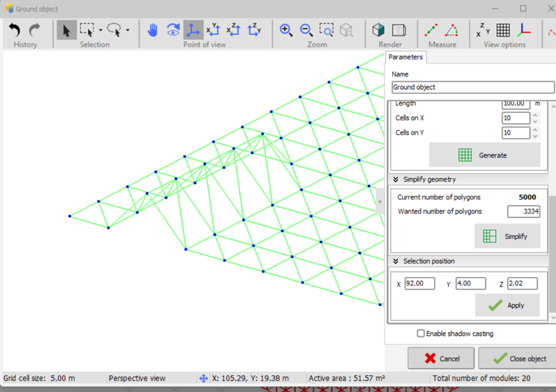The image size is (556, 392).
Task: Enable shadow casting checkbox
Action: click(421, 334)
